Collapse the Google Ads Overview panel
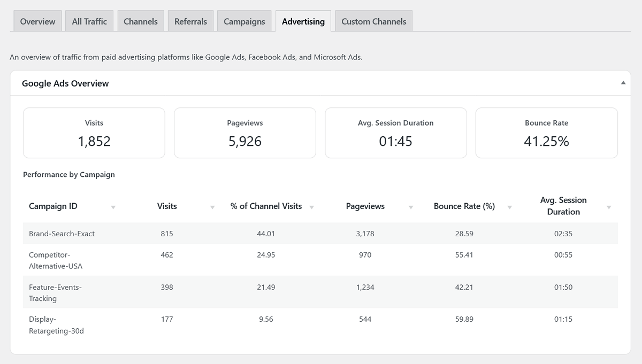The width and height of the screenshot is (642, 364). click(x=623, y=83)
